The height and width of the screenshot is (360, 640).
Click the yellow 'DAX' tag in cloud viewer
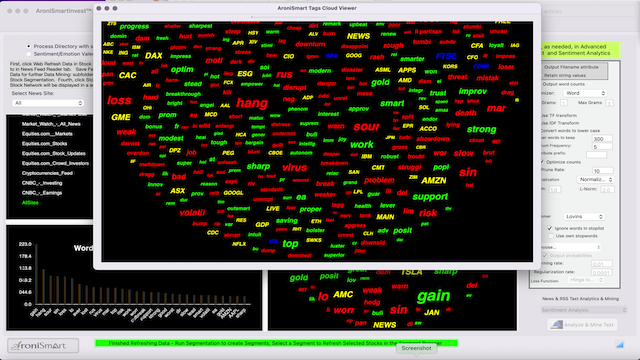pyautogui.click(x=153, y=56)
